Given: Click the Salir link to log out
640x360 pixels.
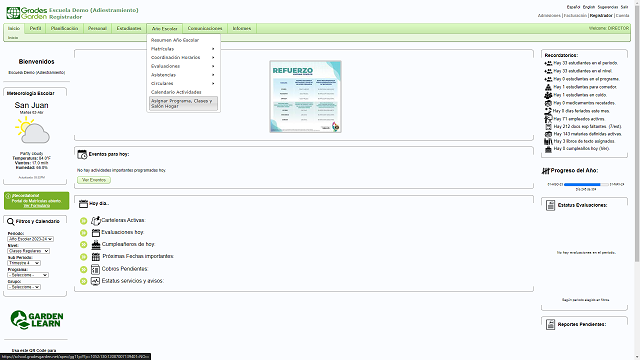Looking at the screenshot, I should (624, 7).
